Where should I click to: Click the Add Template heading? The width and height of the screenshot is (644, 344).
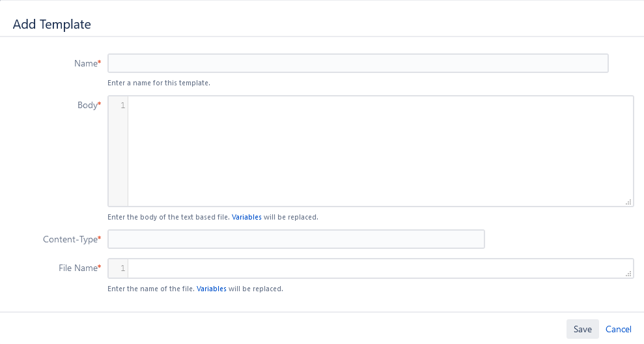(52, 25)
